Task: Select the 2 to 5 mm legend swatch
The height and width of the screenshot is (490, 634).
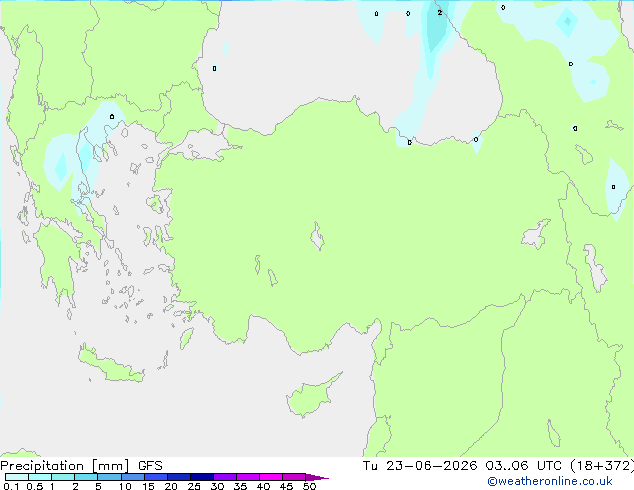Action: 86,477
